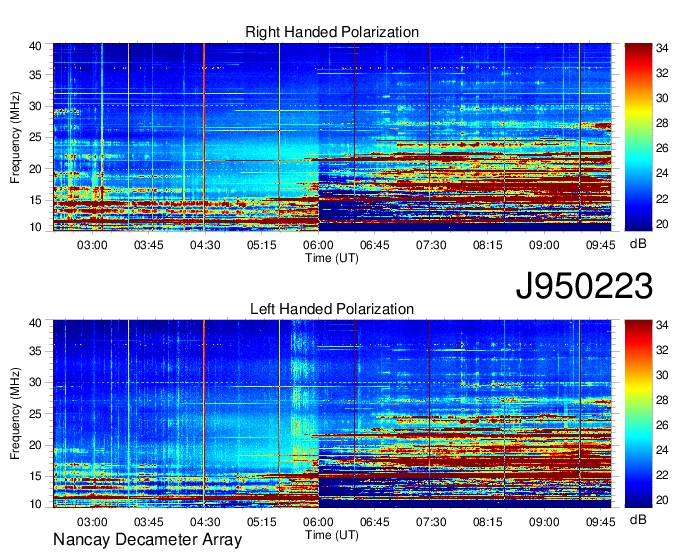Click the 26 dB label on Right Handed colorbar
This screenshot has width=680, height=552.
pos(662,149)
